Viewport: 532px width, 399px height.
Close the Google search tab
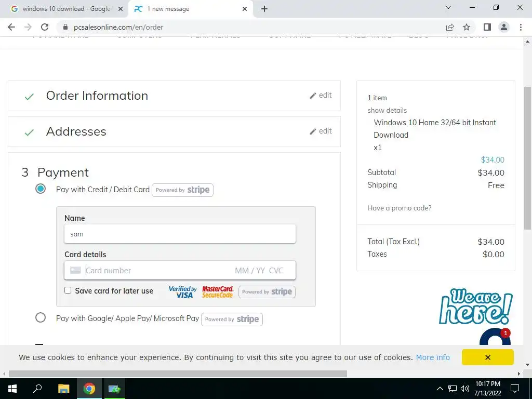pos(121,9)
